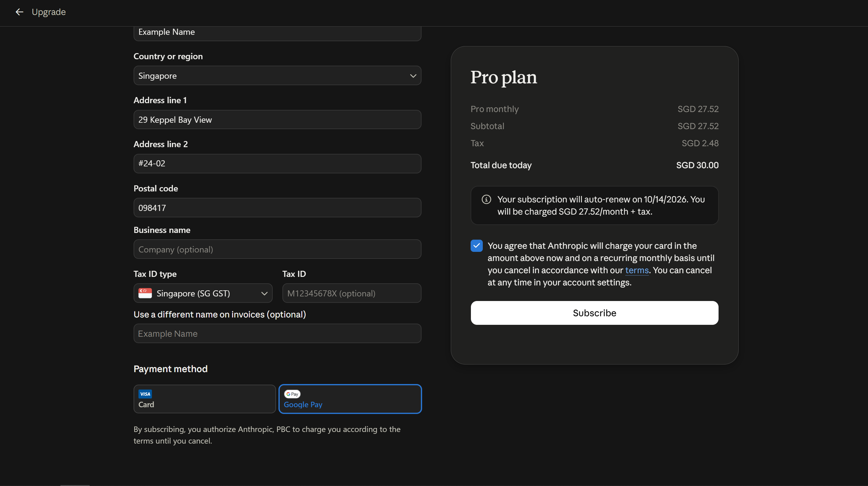Click the Total due today SGD 30.00 amount
Screen dimensions: 868x486
698,165
